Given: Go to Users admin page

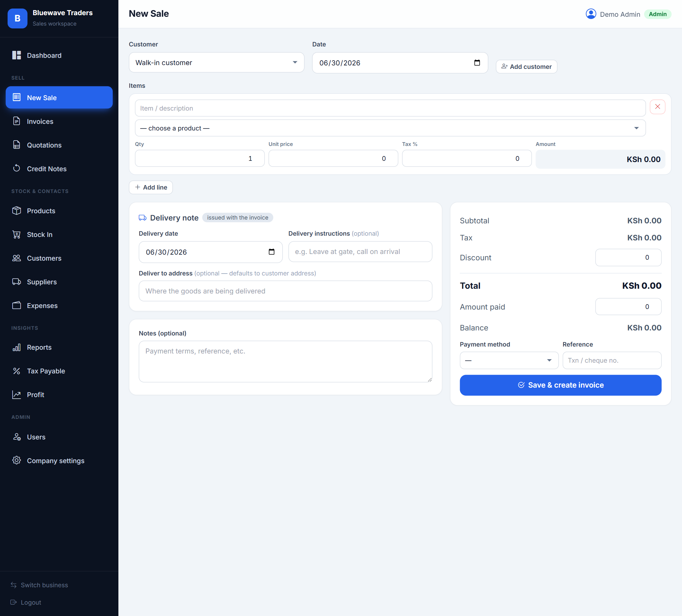Looking at the screenshot, I should [59, 437].
